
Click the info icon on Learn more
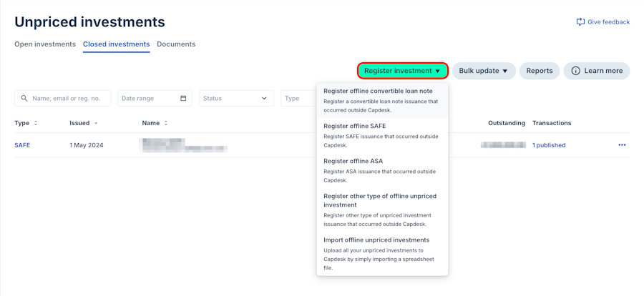pos(575,71)
